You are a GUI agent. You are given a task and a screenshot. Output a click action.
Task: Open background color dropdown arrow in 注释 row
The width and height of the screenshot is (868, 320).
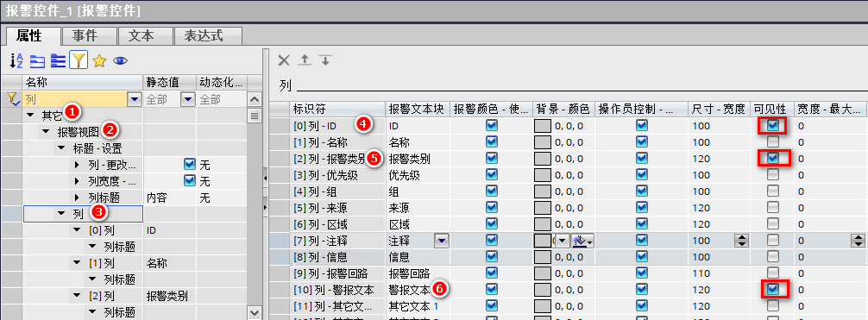tap(563, 241)
